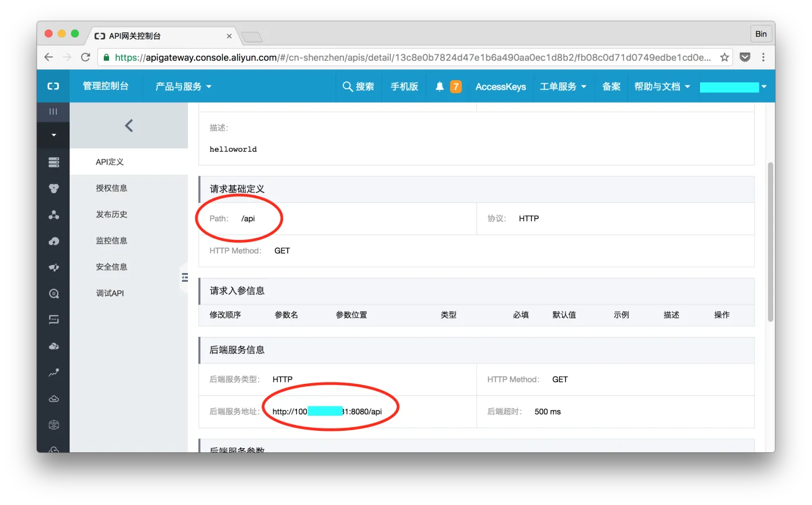The width and height of the screenshot is (812, 505).
Task: Click the 请求基础定义 section header
Action: click(x=476, y=189)
